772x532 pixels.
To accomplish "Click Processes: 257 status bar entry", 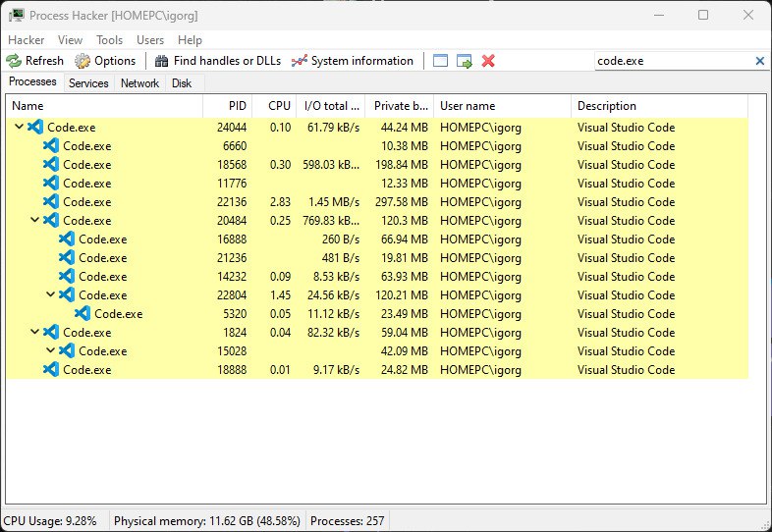I will coord(347,520).
